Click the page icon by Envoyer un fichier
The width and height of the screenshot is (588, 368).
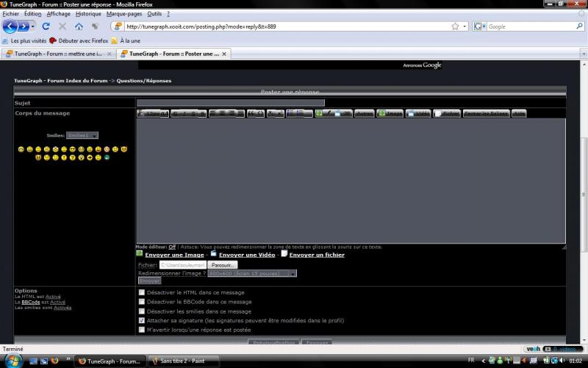(x=284, y=253)
